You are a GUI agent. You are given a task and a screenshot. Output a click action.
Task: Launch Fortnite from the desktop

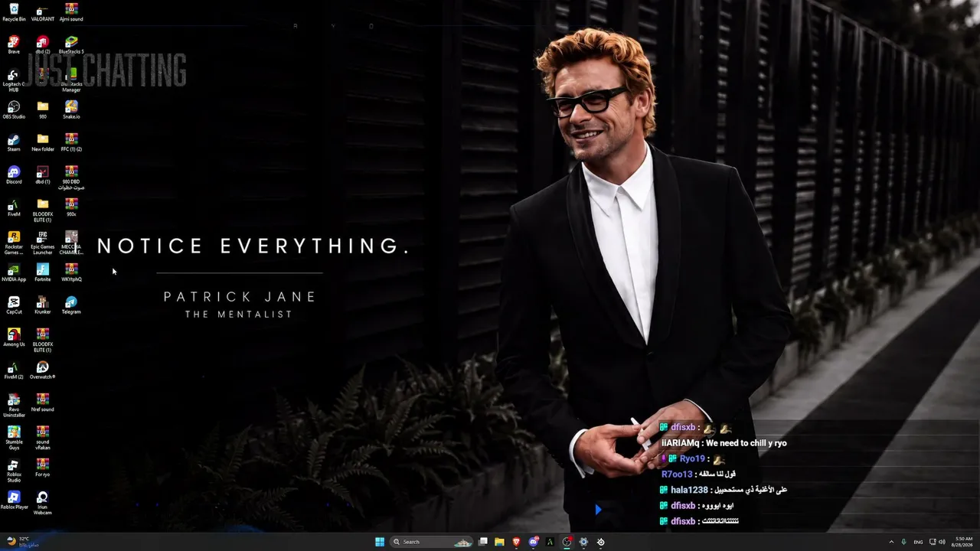pos(43,272)
